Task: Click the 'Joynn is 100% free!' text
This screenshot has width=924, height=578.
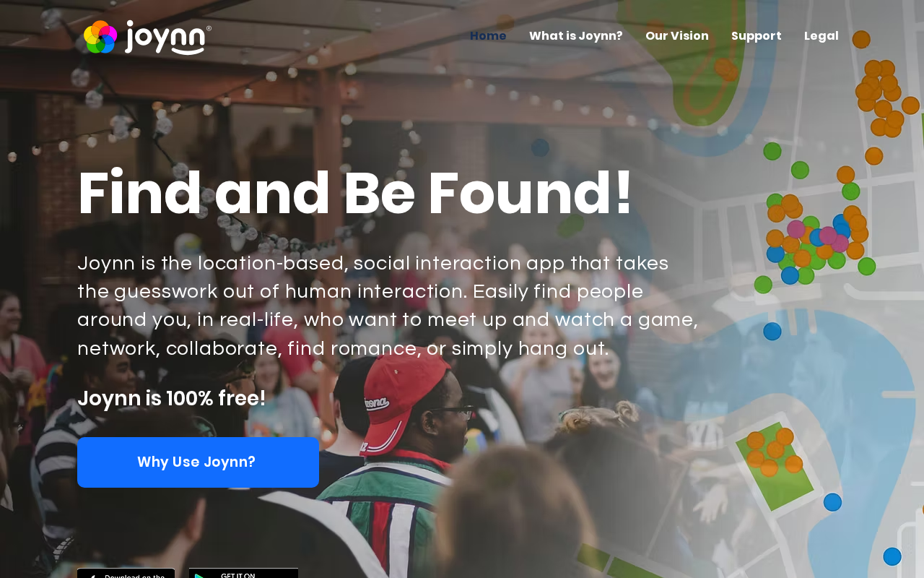Action: click(x=172, y=398)
